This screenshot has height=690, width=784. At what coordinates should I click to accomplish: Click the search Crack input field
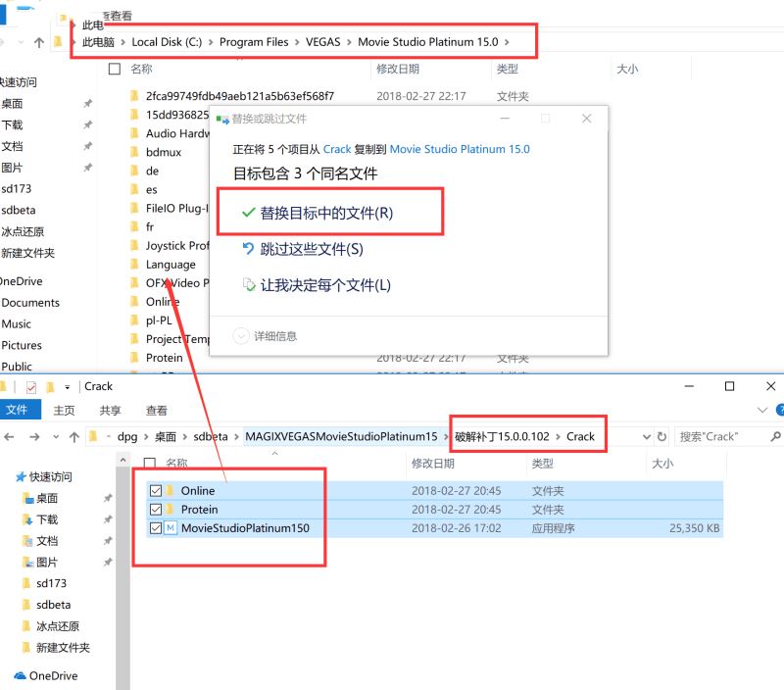(722, 436)
